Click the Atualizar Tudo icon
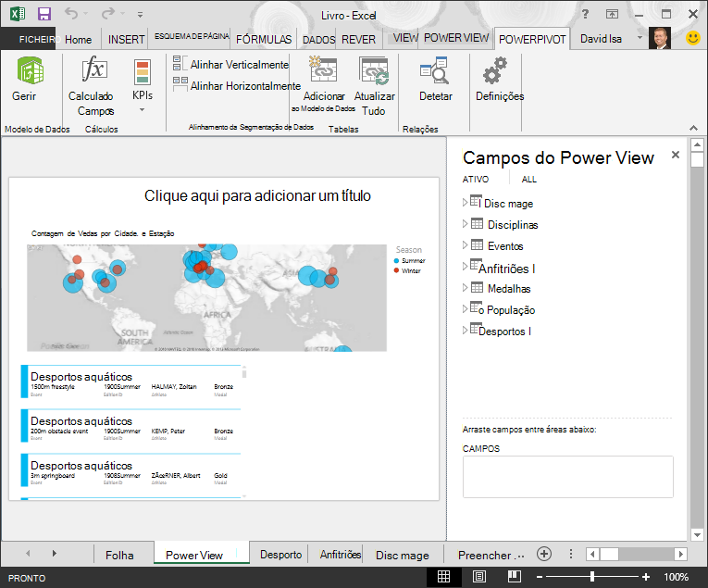Viewport: 708px width, 588px height. [x=374, y=70]
